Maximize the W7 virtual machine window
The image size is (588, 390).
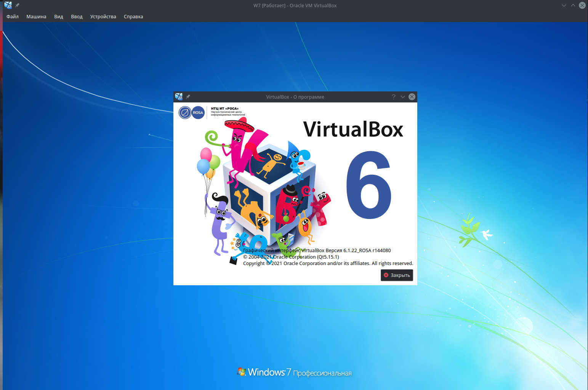(x=573, y=5)
